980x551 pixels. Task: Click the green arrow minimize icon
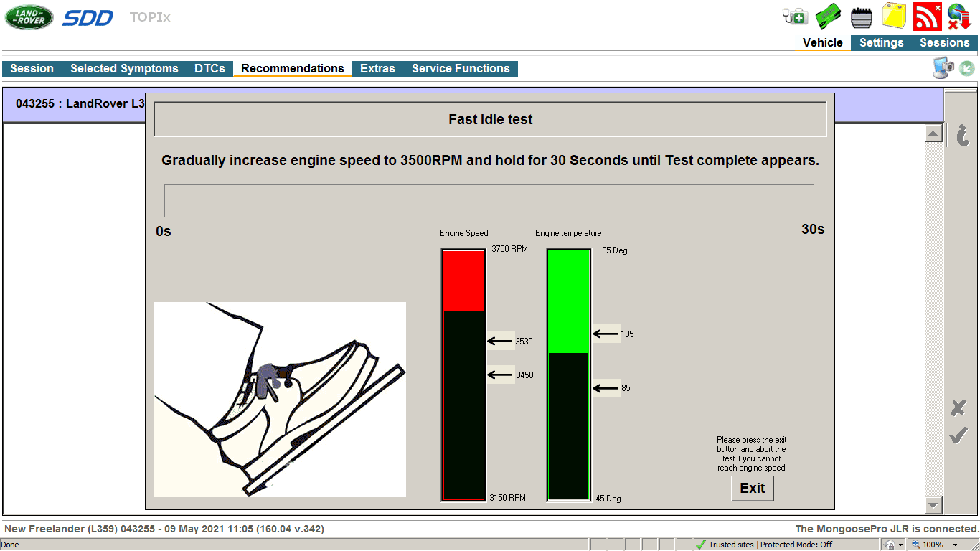point(966,68)
